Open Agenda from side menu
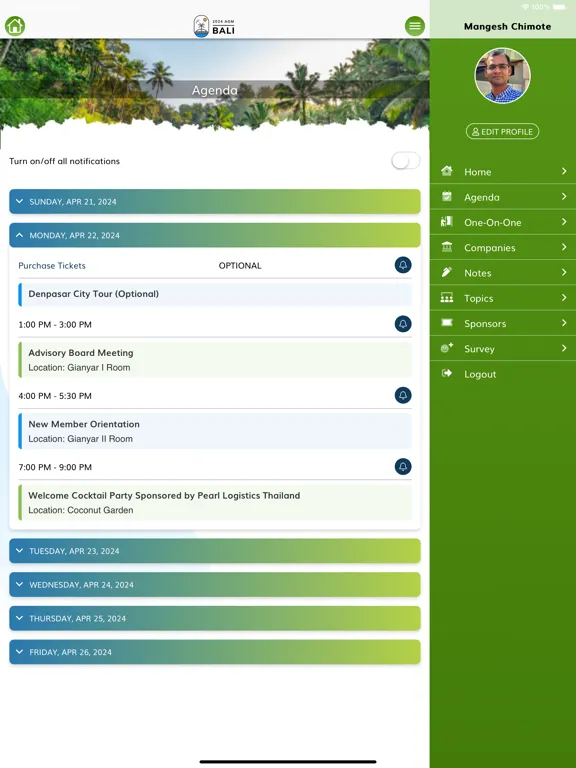 [x=503, y=197]
